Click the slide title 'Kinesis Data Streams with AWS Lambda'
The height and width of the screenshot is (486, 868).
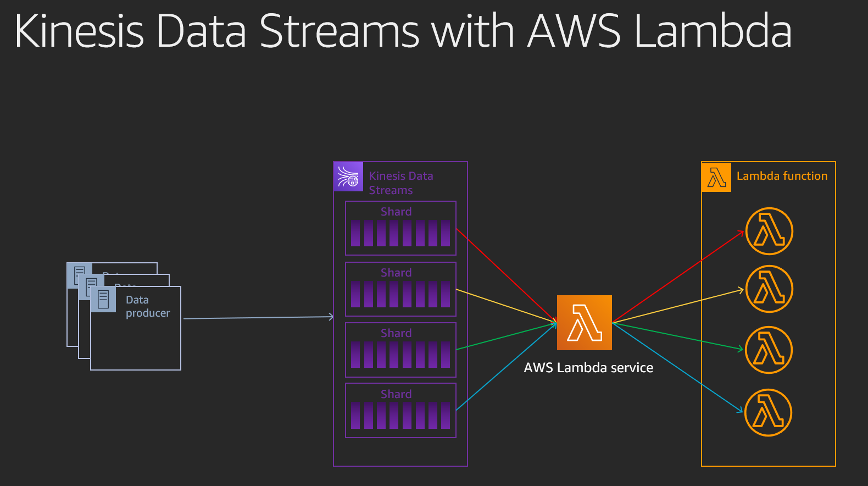tap(403, 31)
